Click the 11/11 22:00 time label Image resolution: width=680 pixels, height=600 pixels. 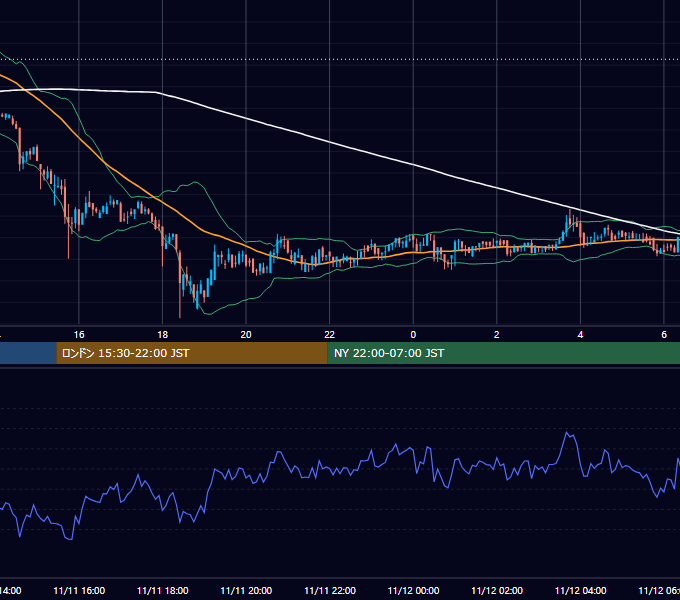click(330, 590)
